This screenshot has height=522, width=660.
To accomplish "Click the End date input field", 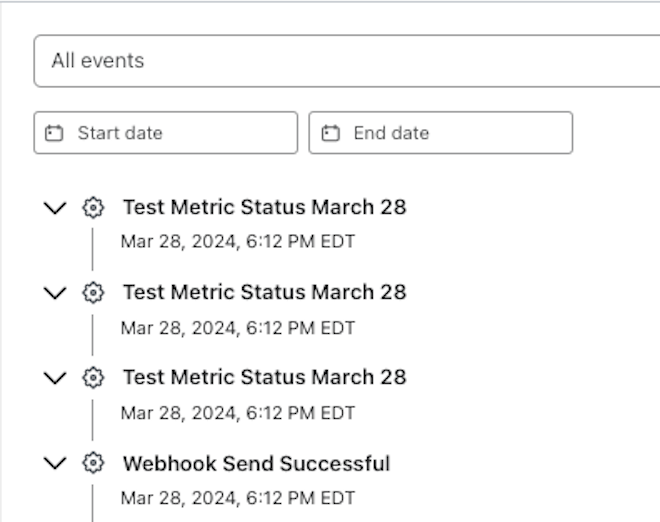I will [441, 133].
